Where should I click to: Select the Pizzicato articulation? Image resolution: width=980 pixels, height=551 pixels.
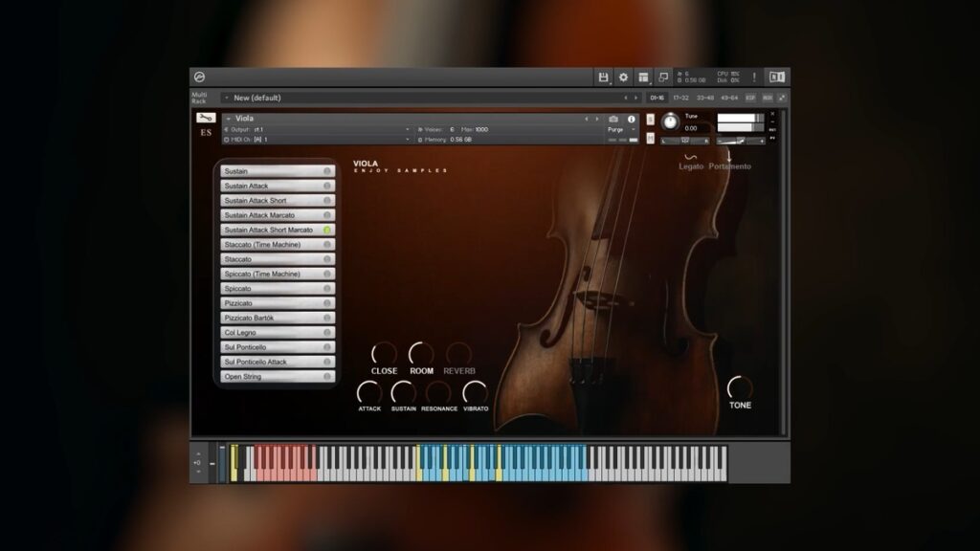point(278,303)
